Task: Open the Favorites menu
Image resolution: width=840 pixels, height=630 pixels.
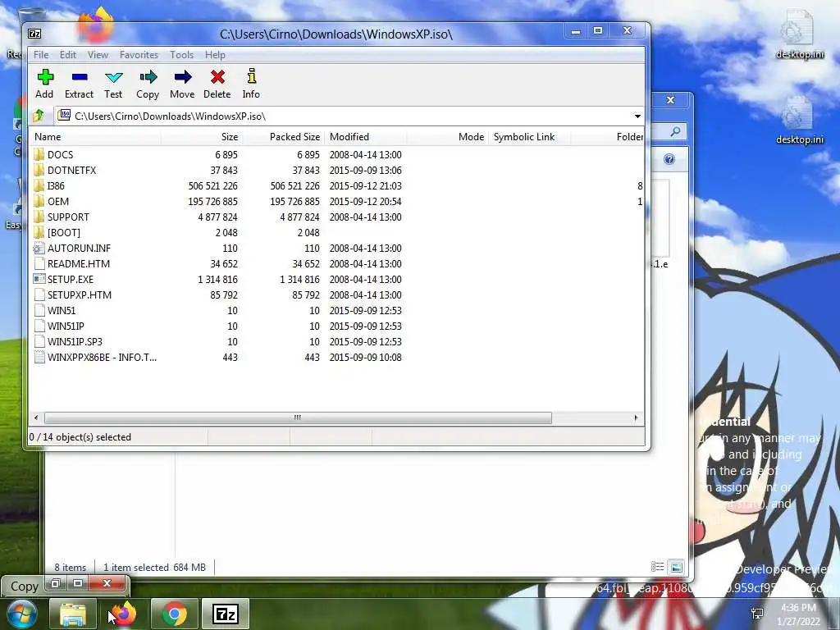Action: pyautogui.click(x=139, y=55)
